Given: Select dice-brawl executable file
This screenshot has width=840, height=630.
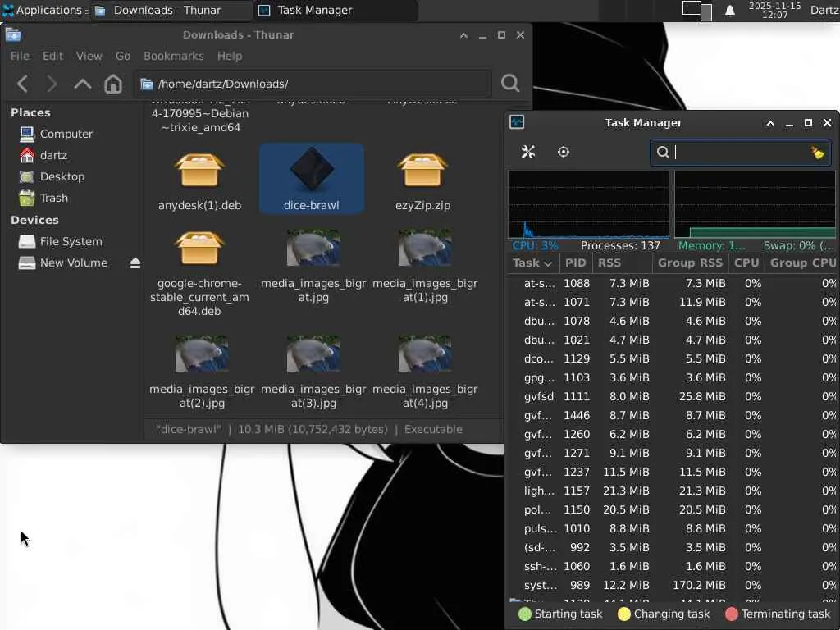Looking at the screenshot, I should coord(311,178).
